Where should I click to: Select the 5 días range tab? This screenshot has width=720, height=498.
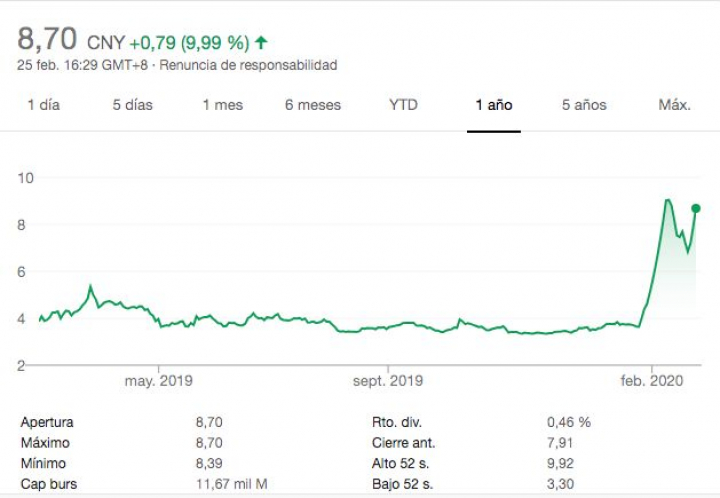[x=132, y=105]
